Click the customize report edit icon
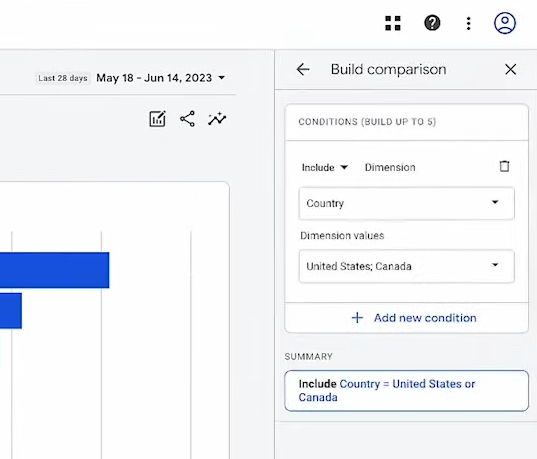537x459 pixels. tap(158, 119)
